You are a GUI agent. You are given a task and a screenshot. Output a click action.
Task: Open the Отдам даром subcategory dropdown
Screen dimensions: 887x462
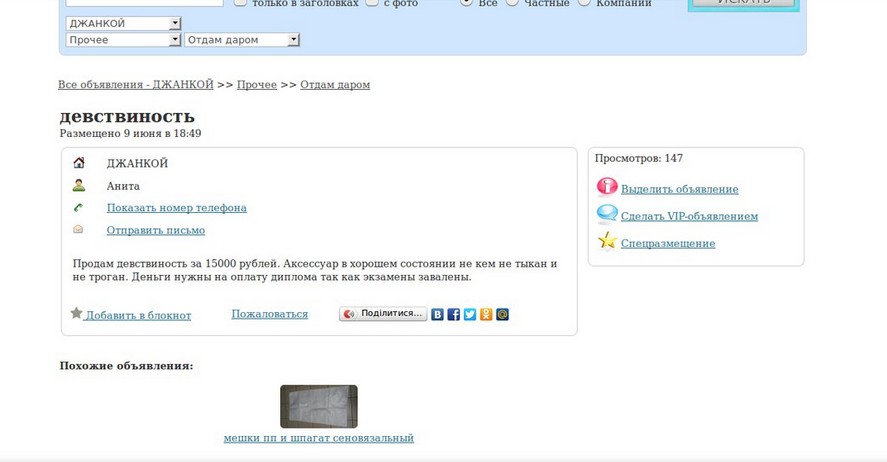click(x=242, y=40)
